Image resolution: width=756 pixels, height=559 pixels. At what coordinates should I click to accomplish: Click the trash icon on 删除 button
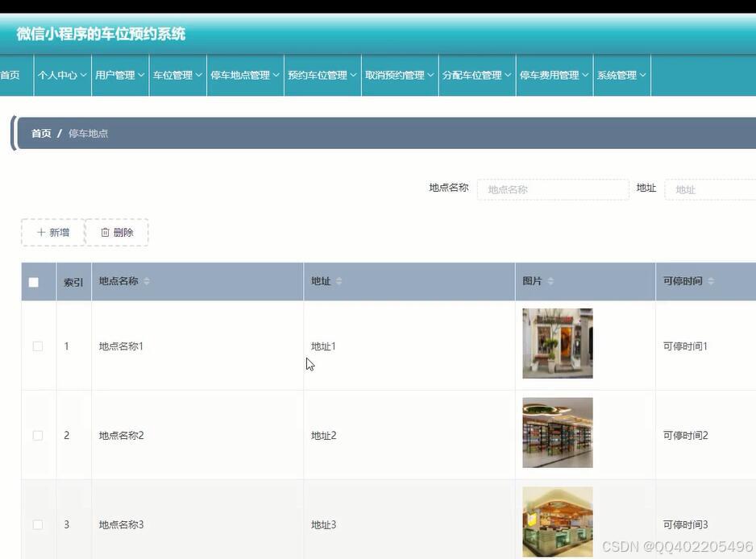(107, 232)
